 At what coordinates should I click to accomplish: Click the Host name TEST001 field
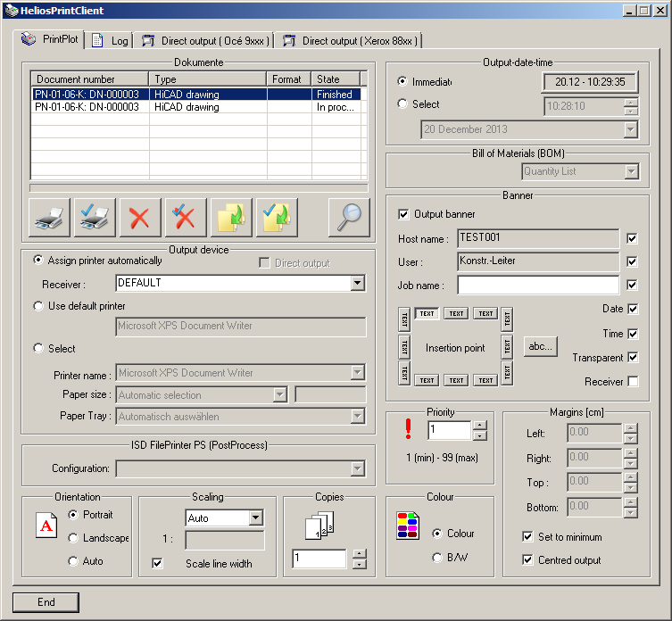[x=538, y=239]
